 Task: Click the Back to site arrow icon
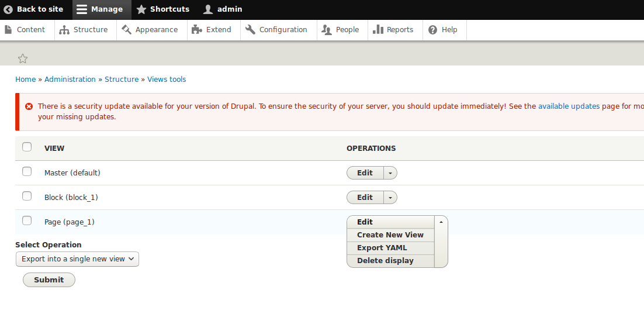pyautogui.click(x=8, y=9)
